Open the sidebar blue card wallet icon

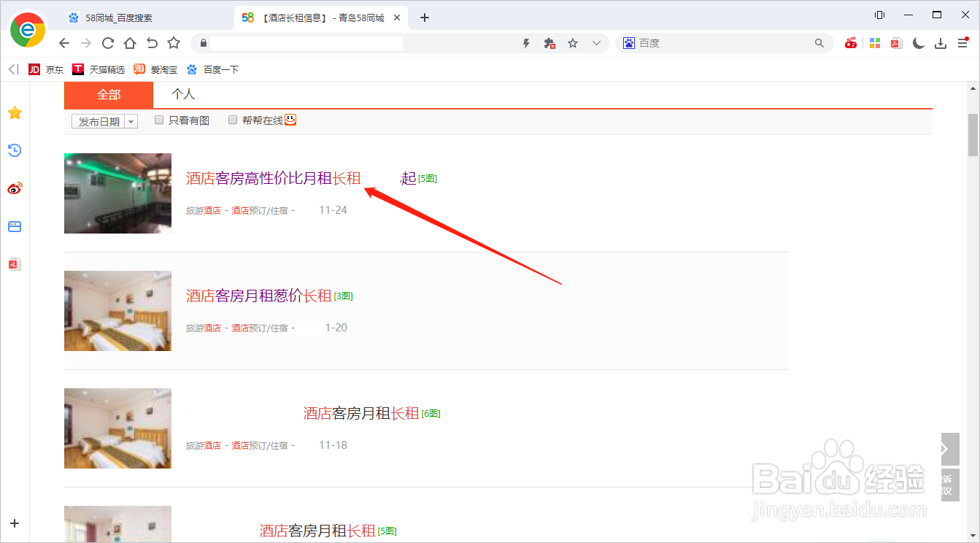pos(15,226)
